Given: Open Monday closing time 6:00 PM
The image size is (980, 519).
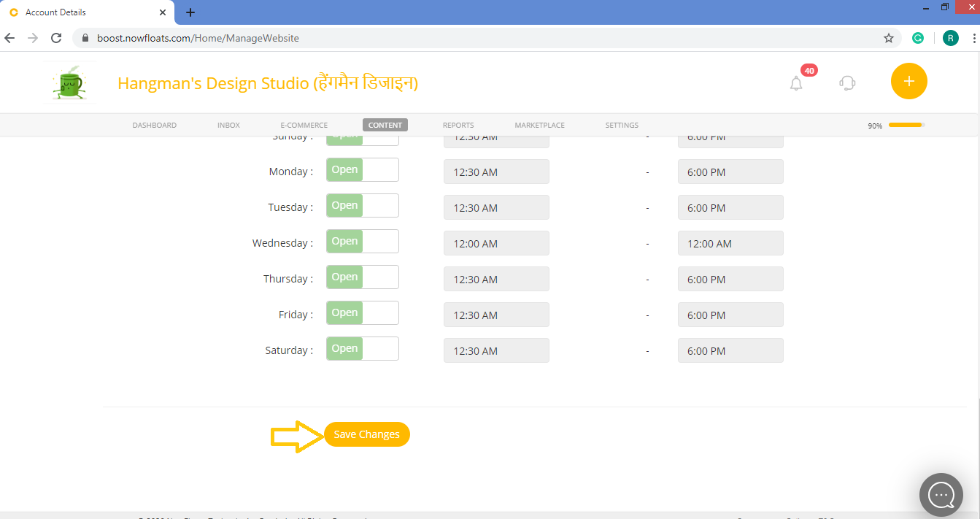Looking at the screenshot, I should click(730, 172).
